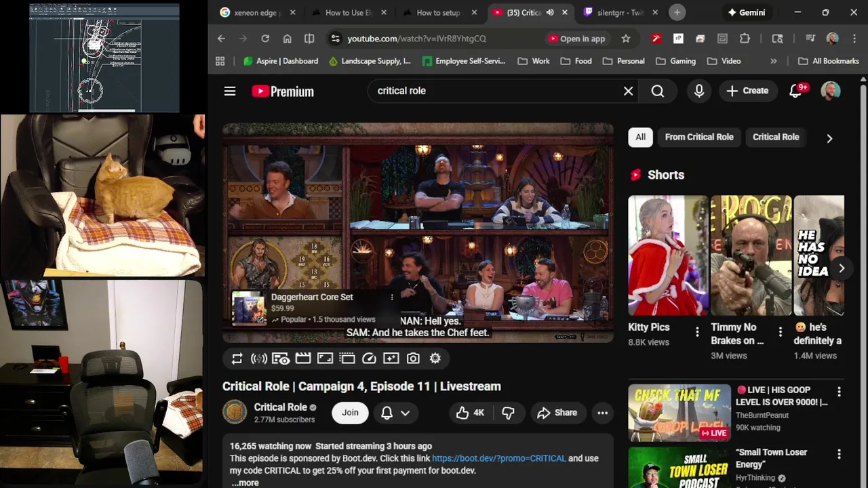
Task: Open 'HIS GOOP LEVEL' live video thumbnail
Action: (679, 413)
